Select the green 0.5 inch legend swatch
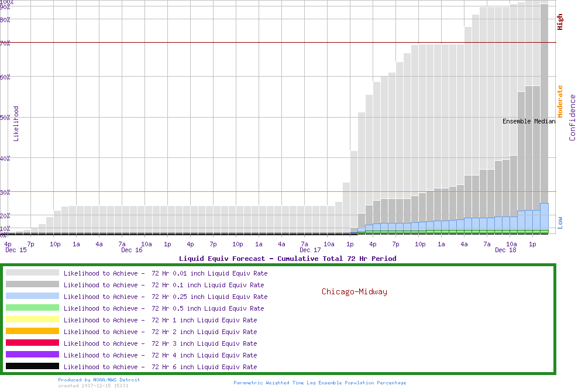Image resolution: width=585 pixels, height=392 pixels. [x=32, y=308]
